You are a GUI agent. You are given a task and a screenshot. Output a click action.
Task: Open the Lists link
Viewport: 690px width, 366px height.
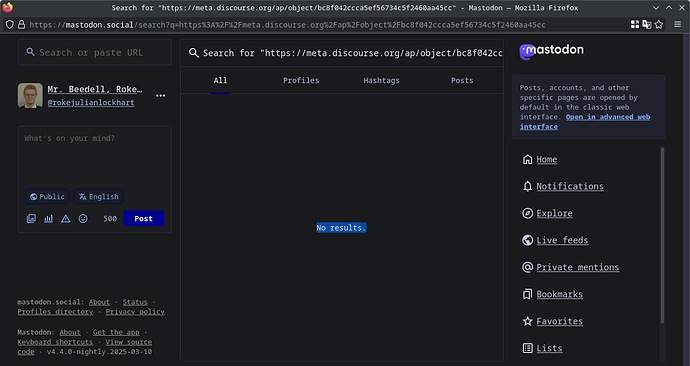549,348
